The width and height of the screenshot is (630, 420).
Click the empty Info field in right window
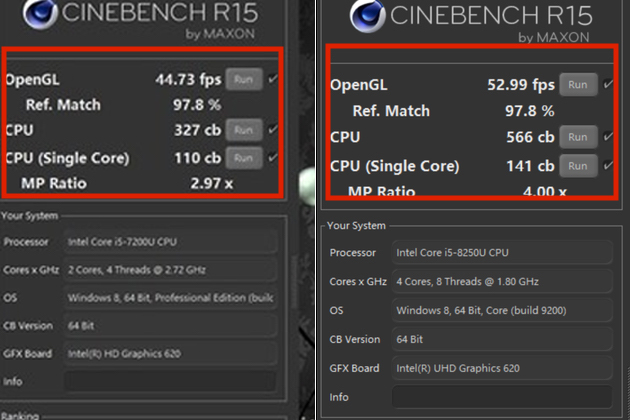pos(502,397)
